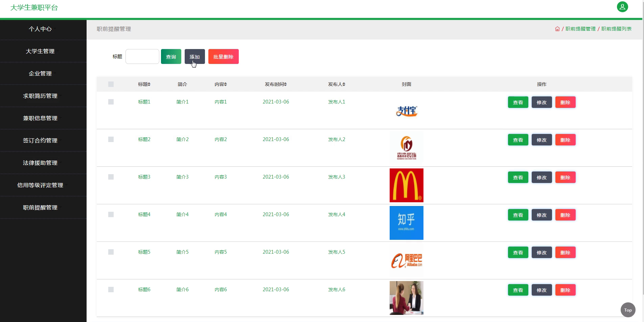Check the box for 标题6 row
Viewport: 644px width, 322px height.
pyautogui.click(x=111, y=290)
